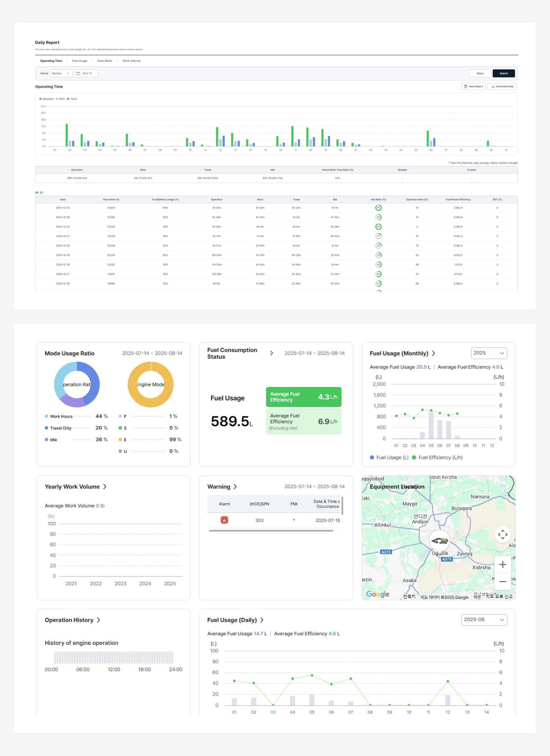This screenshot has height=756, width=550.
Task: Zoom out on the equipment map
Action: [x=502, y=582]
